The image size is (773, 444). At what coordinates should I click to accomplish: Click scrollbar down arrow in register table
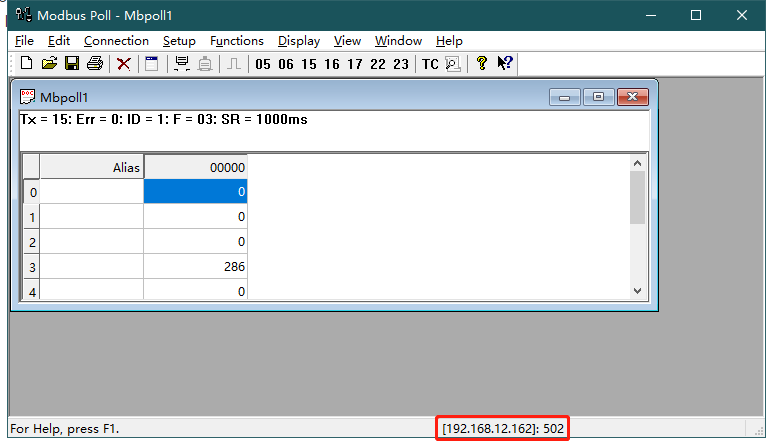click(637, 291)
